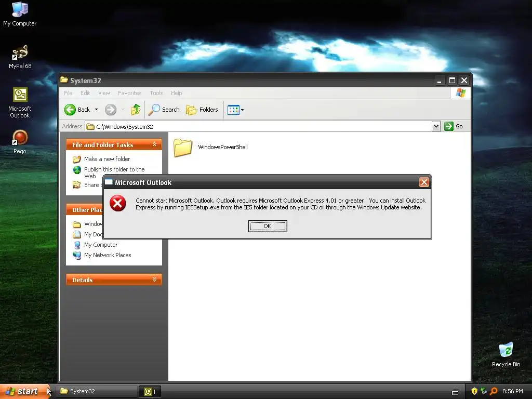The width and height of the screenshot is (532, 399).
Task: Open the Back history dropdown arrow
Action: tap(96, 110)
